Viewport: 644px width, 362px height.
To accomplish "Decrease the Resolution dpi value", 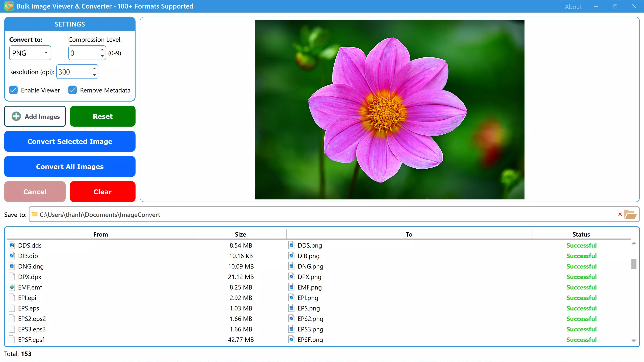I will click(94, 75).
